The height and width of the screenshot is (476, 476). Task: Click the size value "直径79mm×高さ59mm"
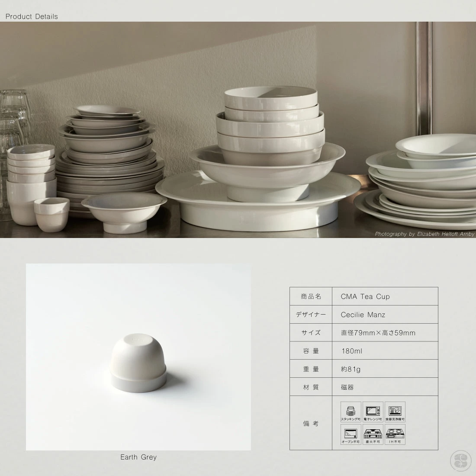coord(378,333)
